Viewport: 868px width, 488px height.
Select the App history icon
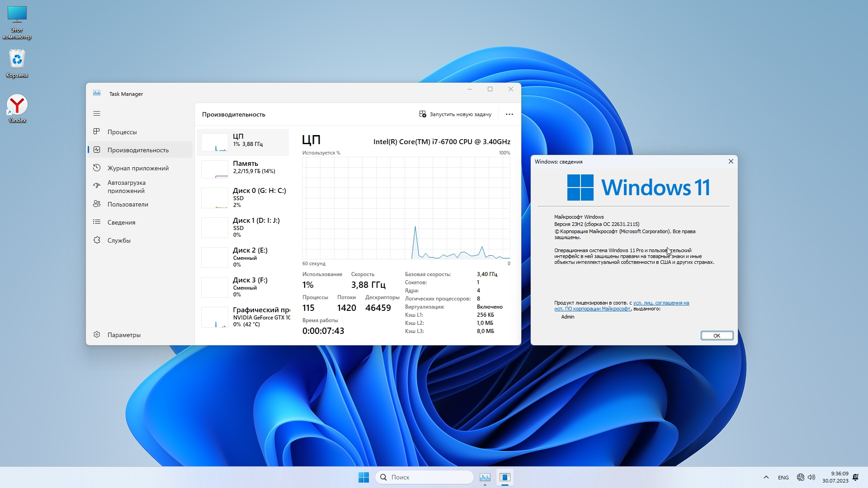point(97,168)
